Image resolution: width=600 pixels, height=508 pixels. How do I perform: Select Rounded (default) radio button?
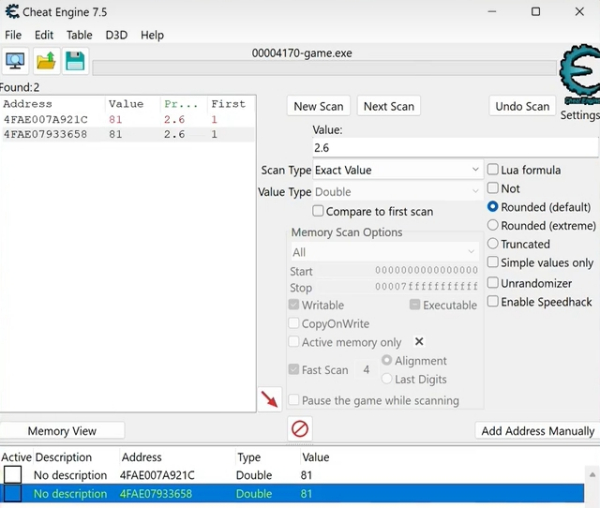(493, 207)
